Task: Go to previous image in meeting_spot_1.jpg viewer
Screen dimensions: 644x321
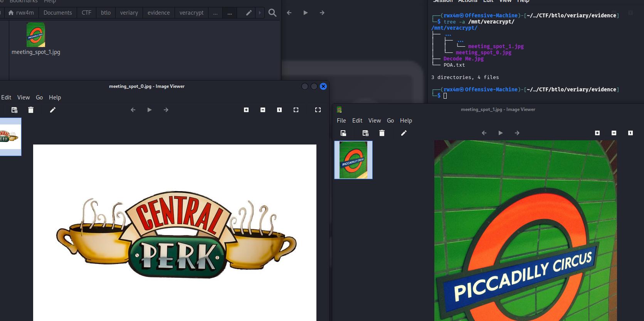Action: point(484,133)
